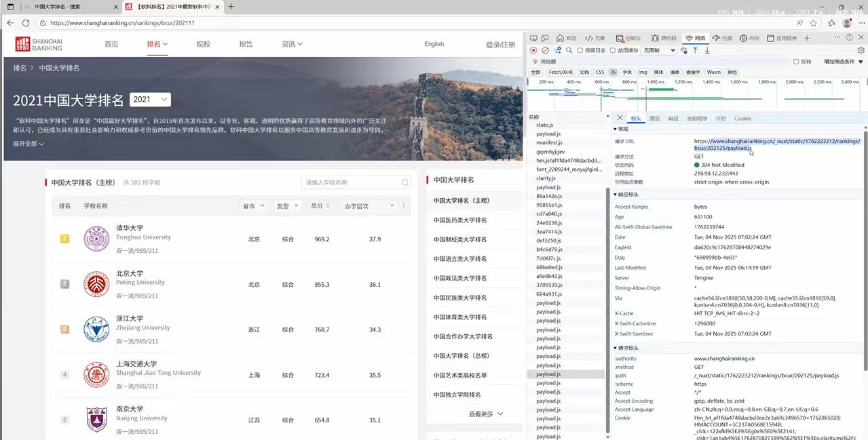Toggle inspect element picker icon

pos(534,38)
